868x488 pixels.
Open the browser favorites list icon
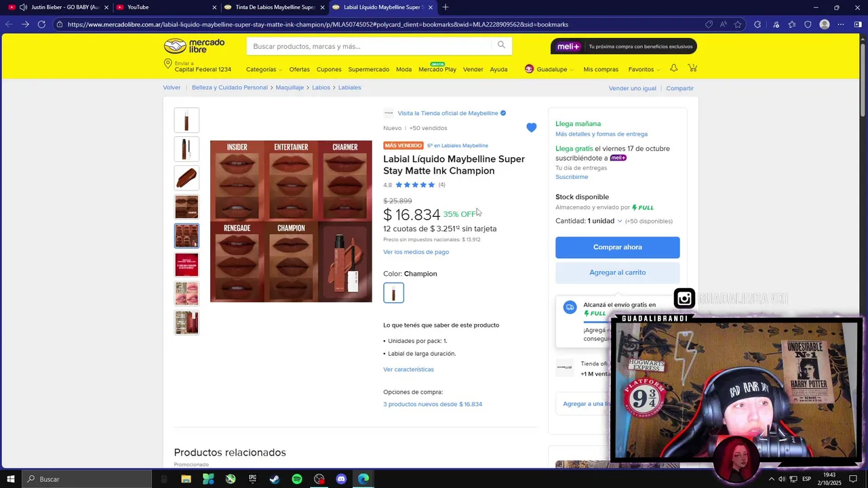[x=791, y=24]
